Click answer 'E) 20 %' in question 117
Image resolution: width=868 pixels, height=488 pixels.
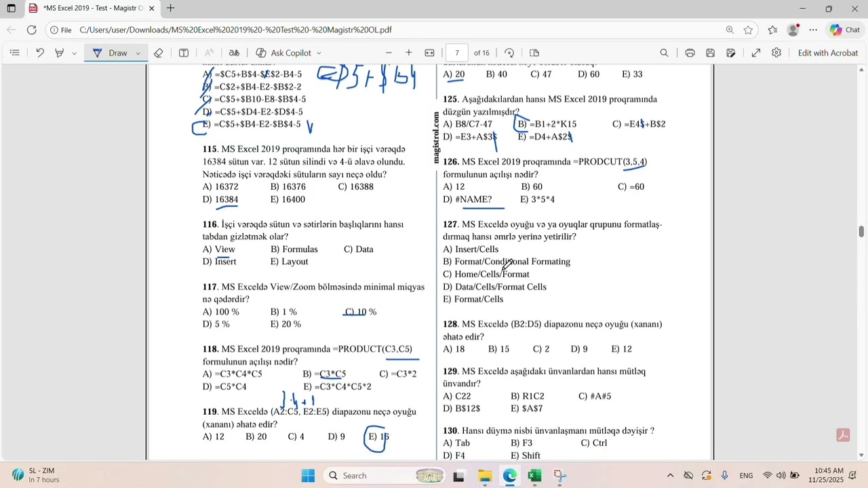pos(285,325)
